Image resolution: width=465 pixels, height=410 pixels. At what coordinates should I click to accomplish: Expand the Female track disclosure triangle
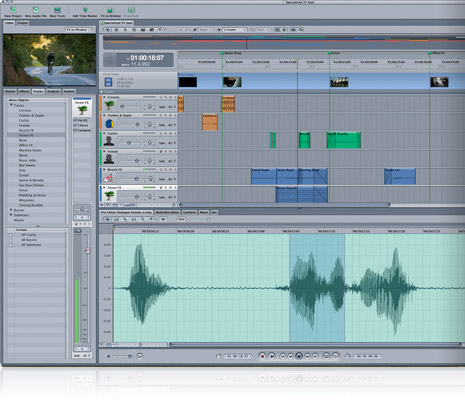(x=104, y=151)
